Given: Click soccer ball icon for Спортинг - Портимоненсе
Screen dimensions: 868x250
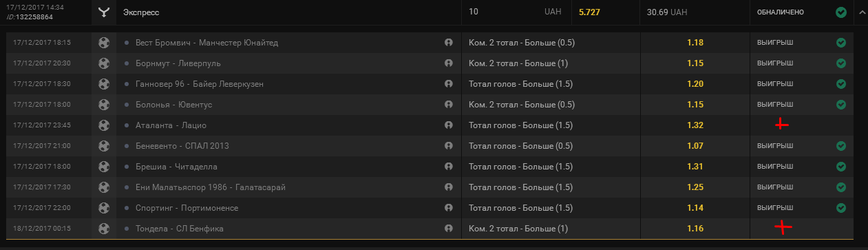Looking at the screenshot, I should (104, 208).
